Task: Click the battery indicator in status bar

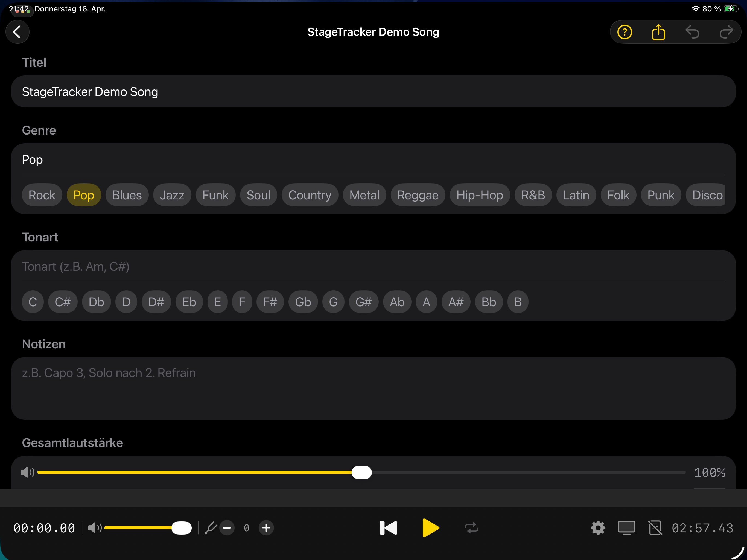Action: coord(731,9)
